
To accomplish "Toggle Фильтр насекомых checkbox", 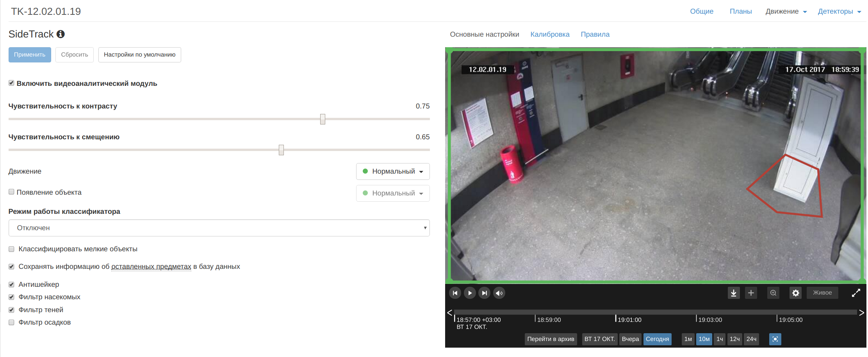I will 11,297.
